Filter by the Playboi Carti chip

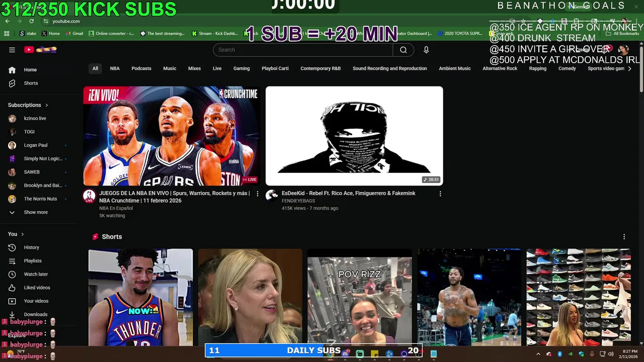(x=275, y=68)
